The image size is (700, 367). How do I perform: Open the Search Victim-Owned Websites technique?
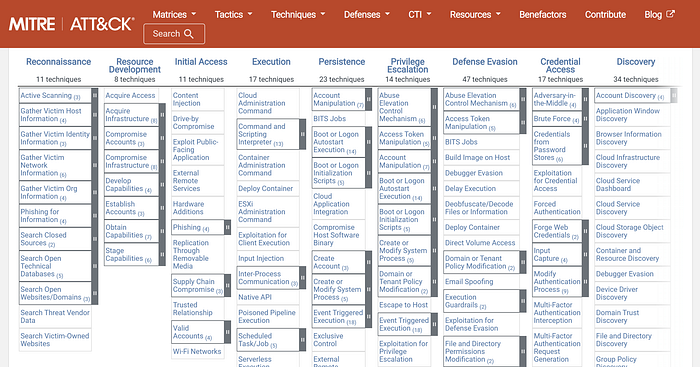[x=55, y=340]
